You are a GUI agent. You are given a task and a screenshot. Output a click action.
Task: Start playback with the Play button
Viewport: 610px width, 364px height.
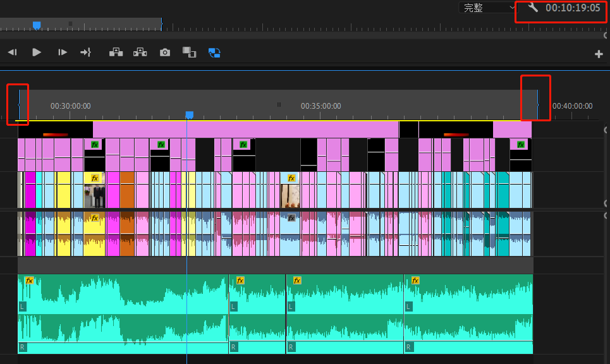tap(37, 52)
